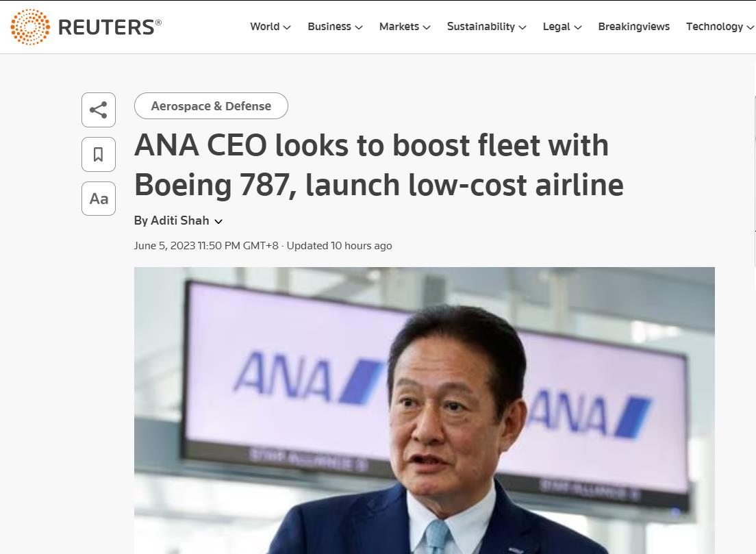This screenshot has height=554, width=756.
Task: Open the article share icon
Action: [99, 110]
